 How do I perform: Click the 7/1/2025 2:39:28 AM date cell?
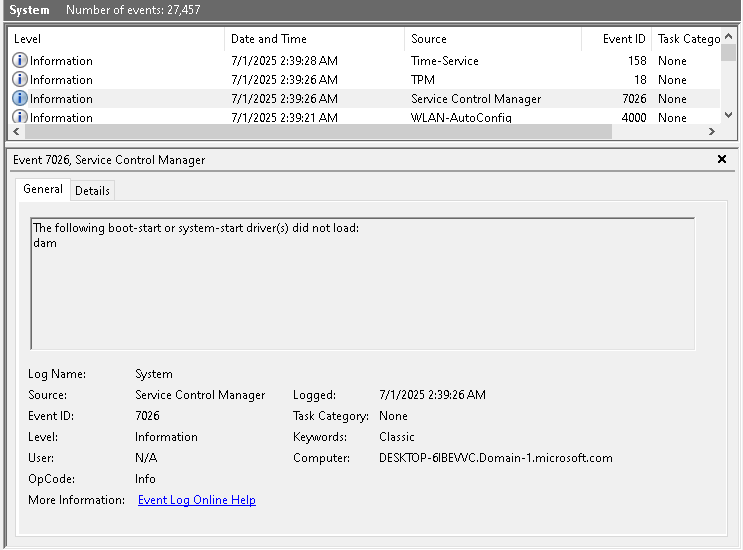coord(284,61)
